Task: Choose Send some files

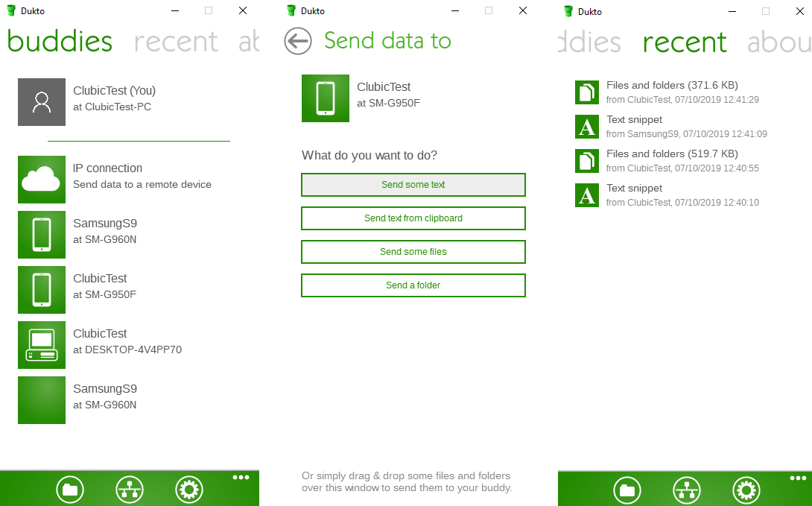Action: click(413, 252)
